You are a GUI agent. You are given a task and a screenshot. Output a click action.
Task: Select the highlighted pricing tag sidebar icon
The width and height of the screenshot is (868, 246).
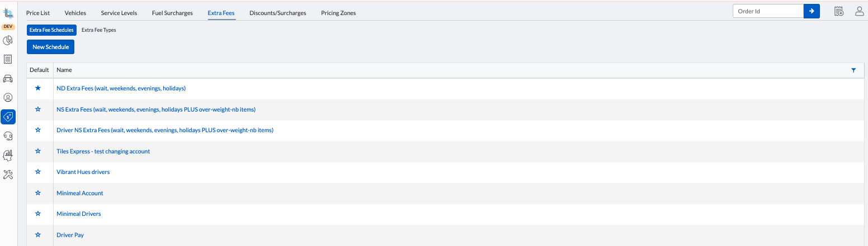pyautogui.click(x=8, y=117)
